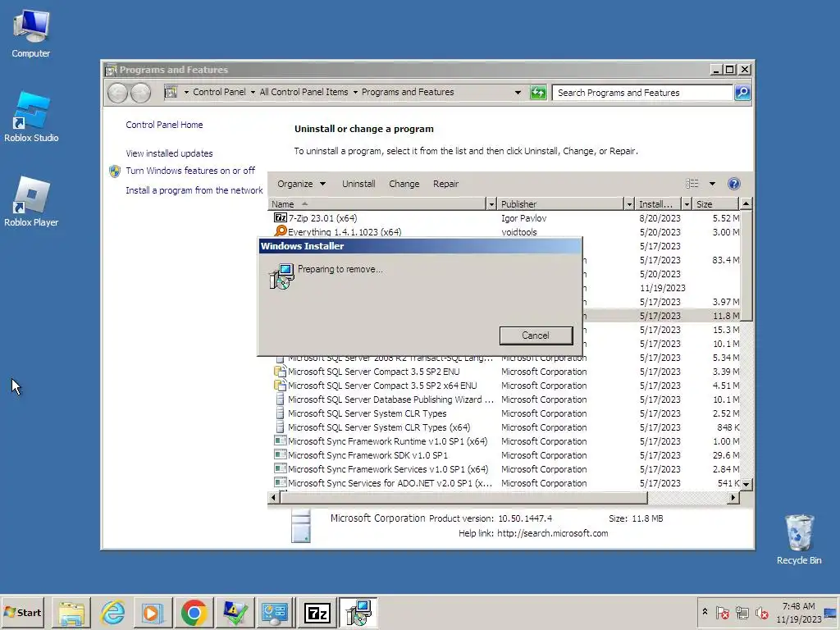Image resolution: width=840 pixels, height=630 pixels.
Task: Click the Start button
Action: point(22,612)
